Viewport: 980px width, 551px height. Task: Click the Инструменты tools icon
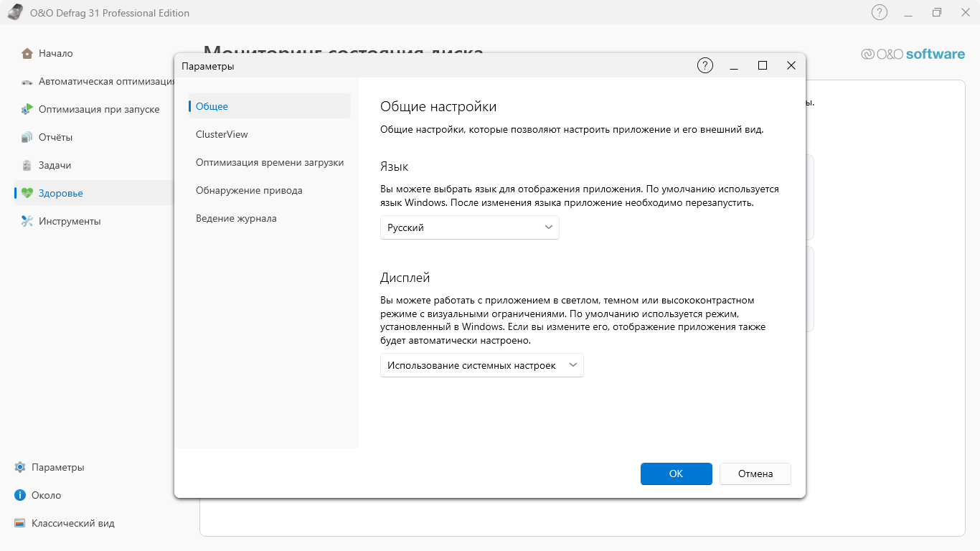tap(27, 221)
